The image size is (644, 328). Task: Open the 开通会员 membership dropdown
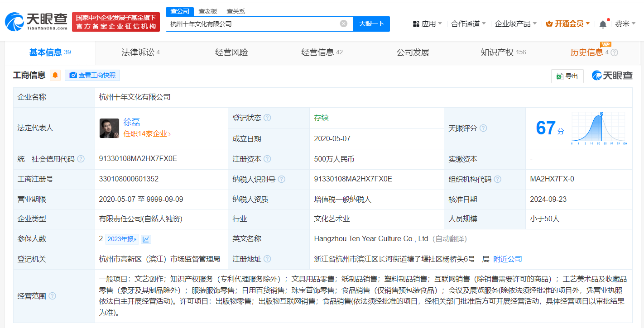click(x=568, y=24)
